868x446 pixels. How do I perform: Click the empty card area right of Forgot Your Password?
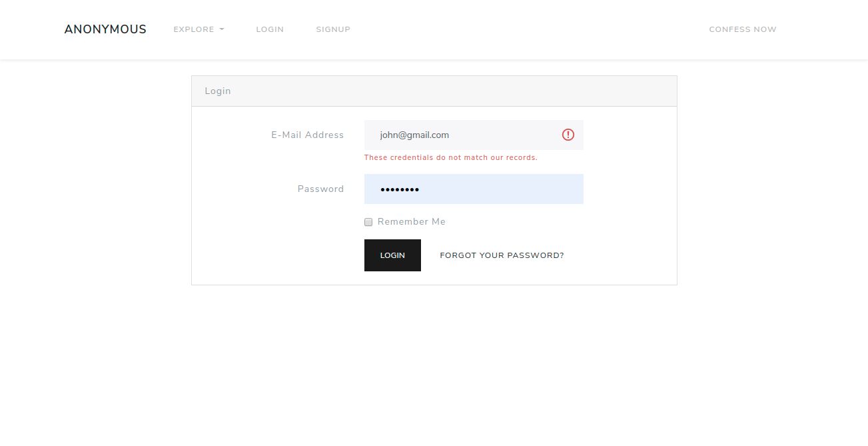pos(620,255)
